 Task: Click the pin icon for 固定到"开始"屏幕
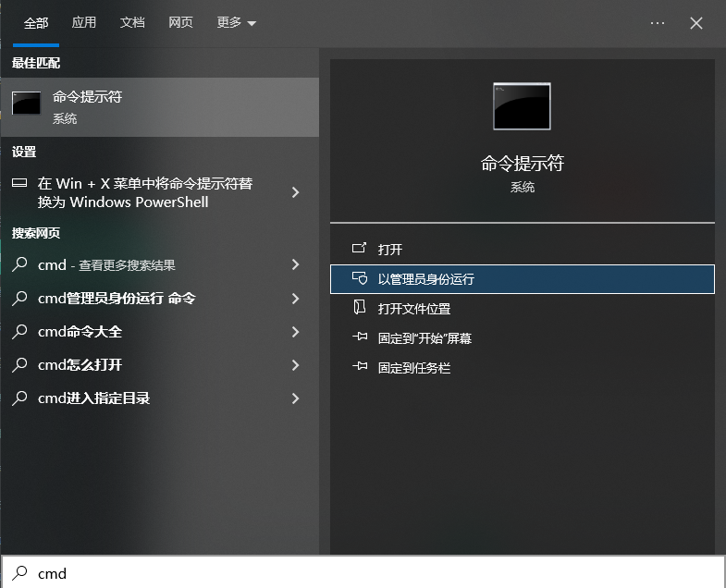pos(360,338)
